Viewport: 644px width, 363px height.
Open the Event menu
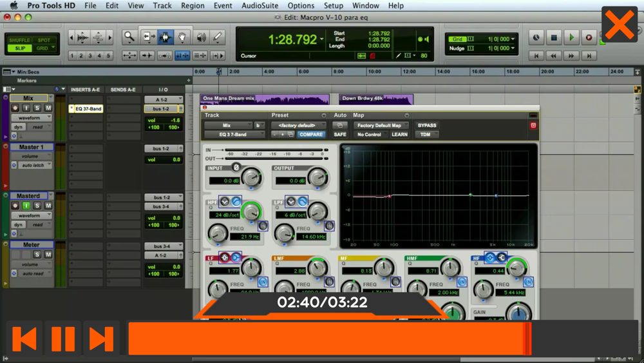pos(223,6)
